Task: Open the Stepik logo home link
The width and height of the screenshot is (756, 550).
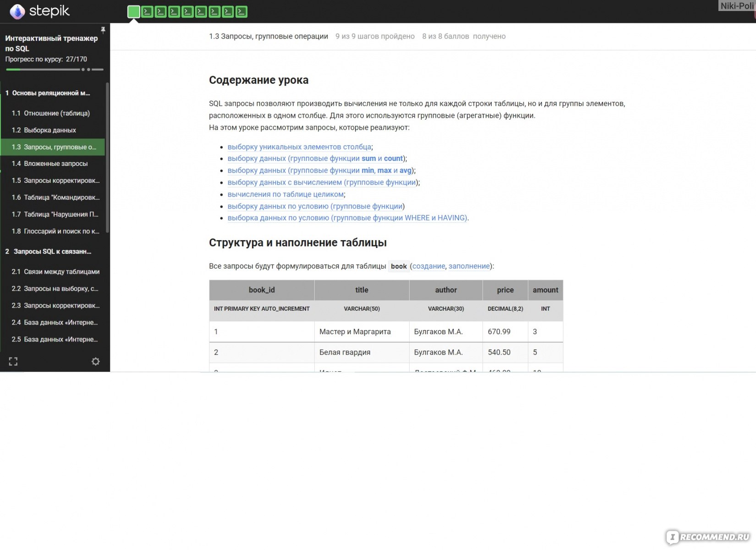Action: click(x=39, y=11)
